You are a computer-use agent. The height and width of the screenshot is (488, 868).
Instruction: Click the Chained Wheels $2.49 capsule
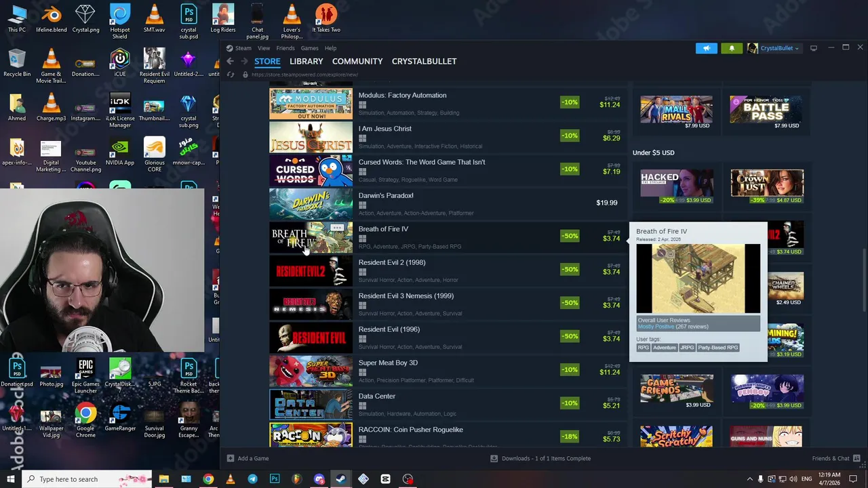click(x=785, y=289)
